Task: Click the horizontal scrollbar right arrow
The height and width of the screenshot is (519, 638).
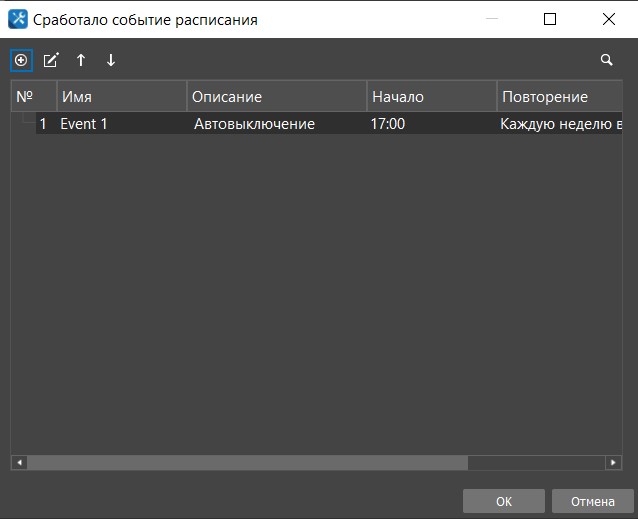Action: point(613,463)
